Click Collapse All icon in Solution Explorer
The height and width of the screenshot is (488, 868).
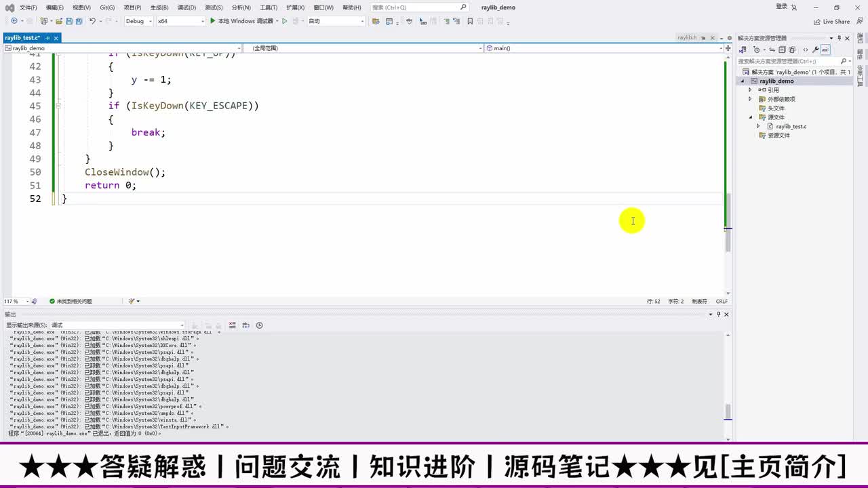tap(782, 49)
